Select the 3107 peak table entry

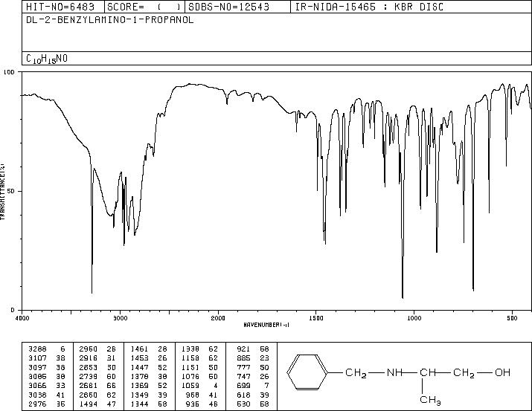46,358
